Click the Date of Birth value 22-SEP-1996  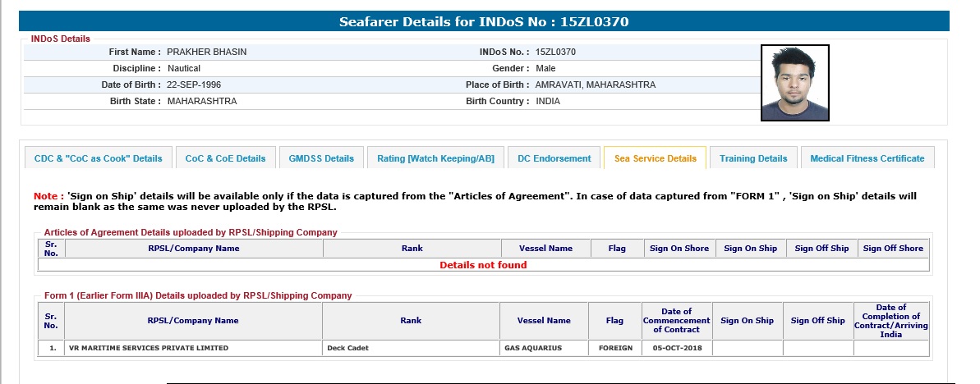tap(194, 85)
